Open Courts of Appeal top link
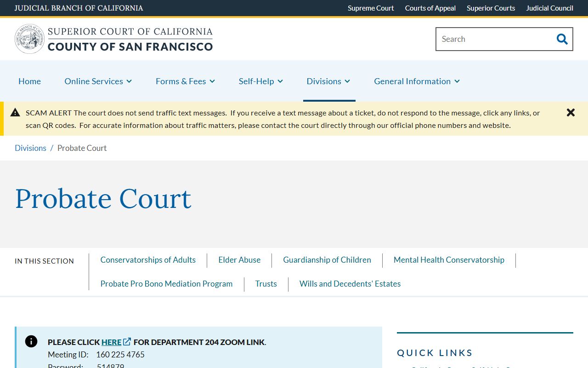This screenshot has width=588, height=368. click(x=430, y=8)
